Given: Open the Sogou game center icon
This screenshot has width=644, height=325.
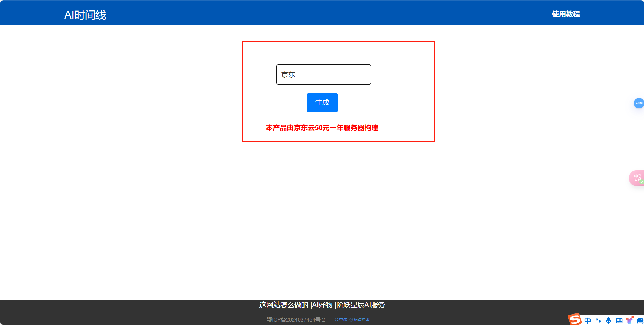Looking at the screenshot, I should 640,320.
